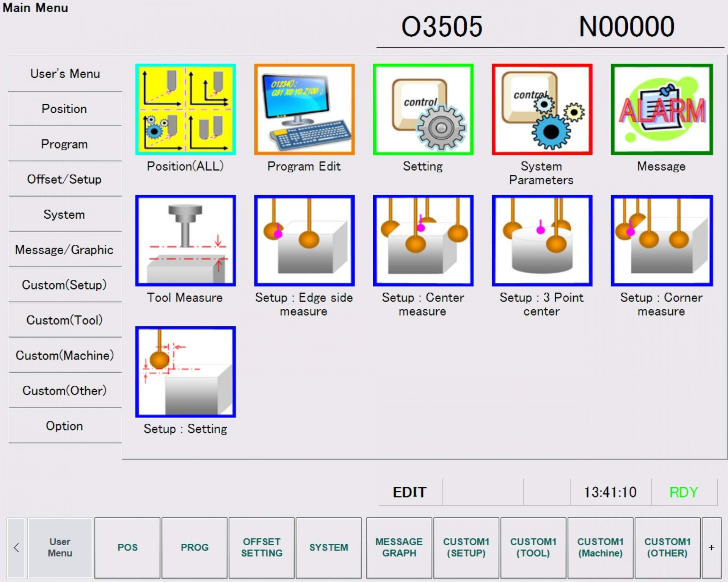
Task: Open the Setting control gear icon
Action: (423, 109)
